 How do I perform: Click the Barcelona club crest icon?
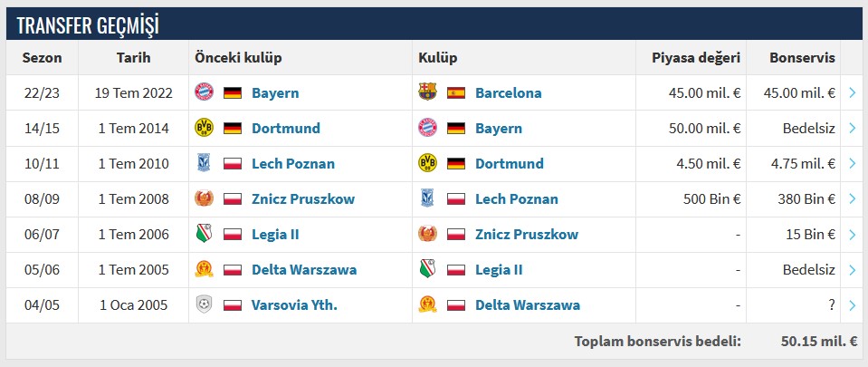point(427,92)
